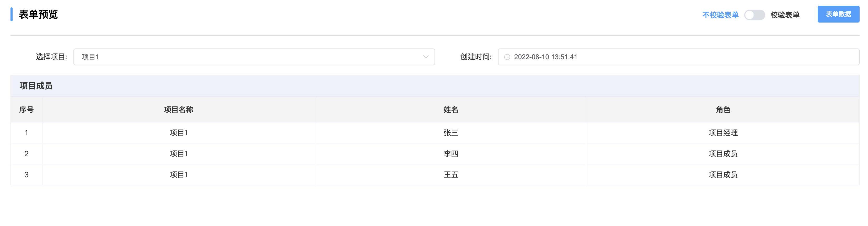Image resolution: width=868 pixels, height=226 pixels.
Task: Click the 序号 column header
Action: [26, 110]
